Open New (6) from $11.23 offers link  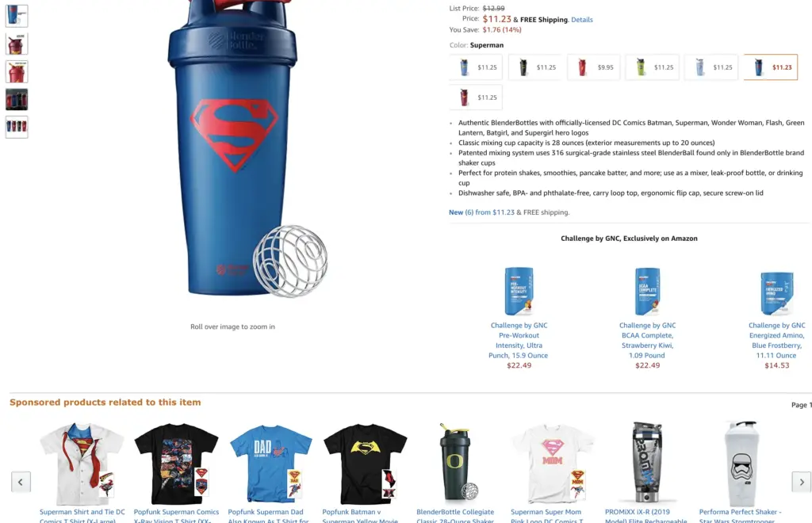tap(481, 212)
